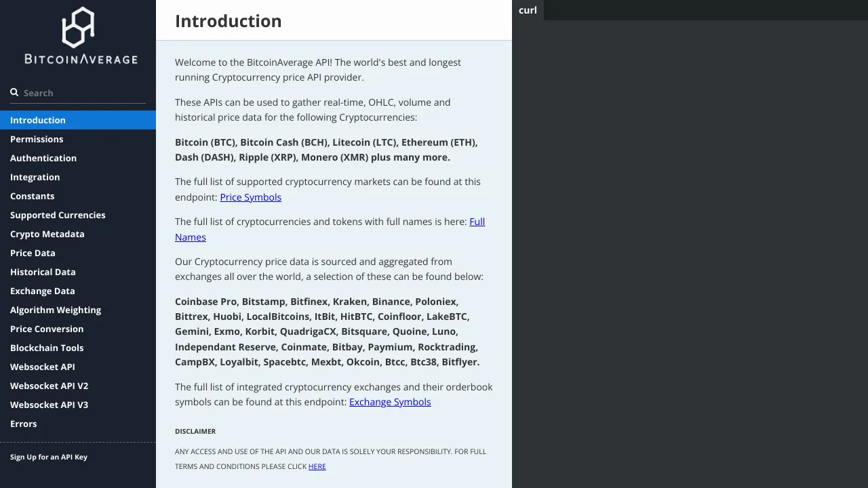Open the Price Symbols link
This screenshot has width=868, height=488.
(x=250, y=197)
